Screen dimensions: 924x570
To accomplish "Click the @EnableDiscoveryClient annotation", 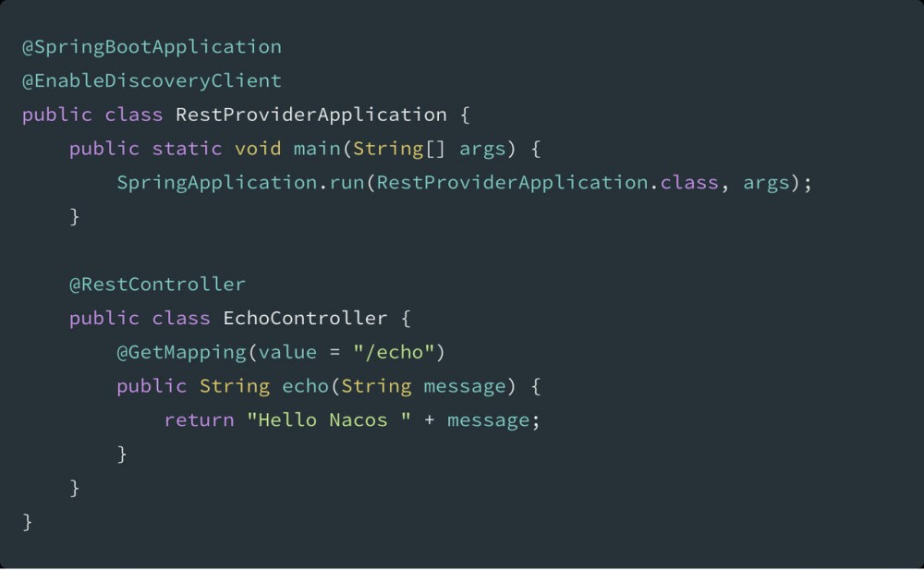I will click(152, 80).
